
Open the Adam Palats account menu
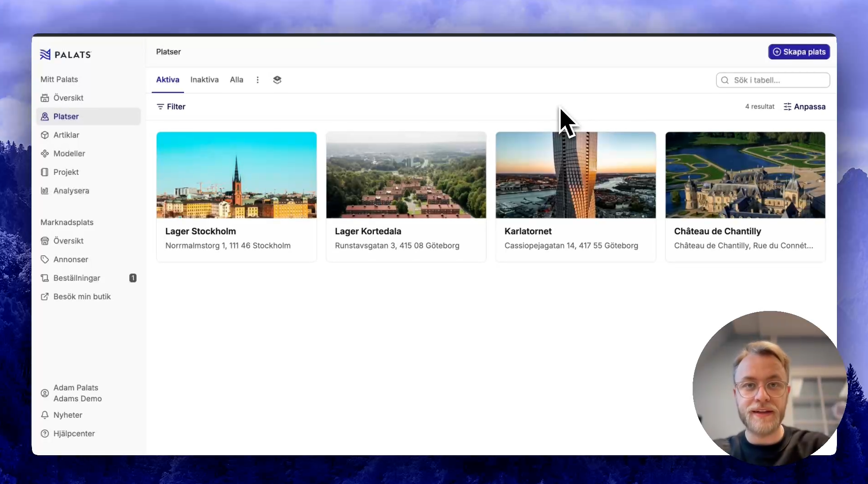[77, 393]
